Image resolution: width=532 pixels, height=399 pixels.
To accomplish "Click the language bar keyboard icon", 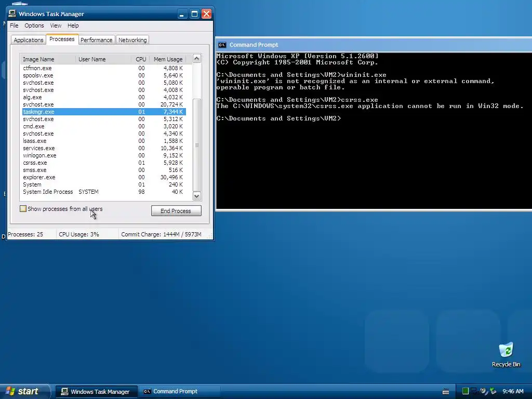I will point(446,392).
